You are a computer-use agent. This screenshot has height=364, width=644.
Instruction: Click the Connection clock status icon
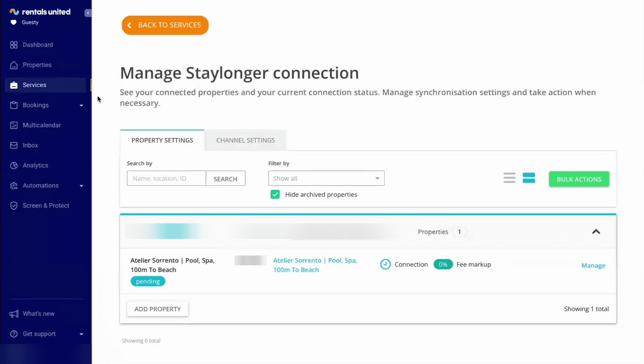click(385, 264)
